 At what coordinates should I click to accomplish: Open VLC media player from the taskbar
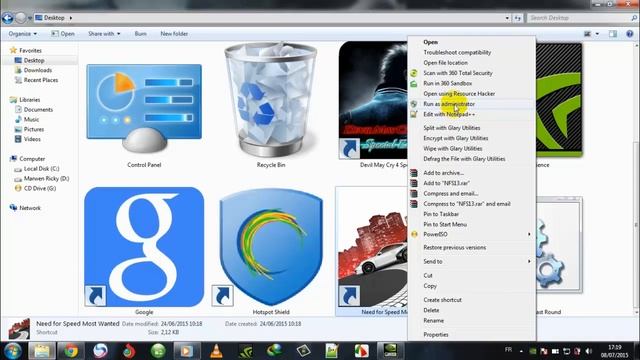pos(216,351)
